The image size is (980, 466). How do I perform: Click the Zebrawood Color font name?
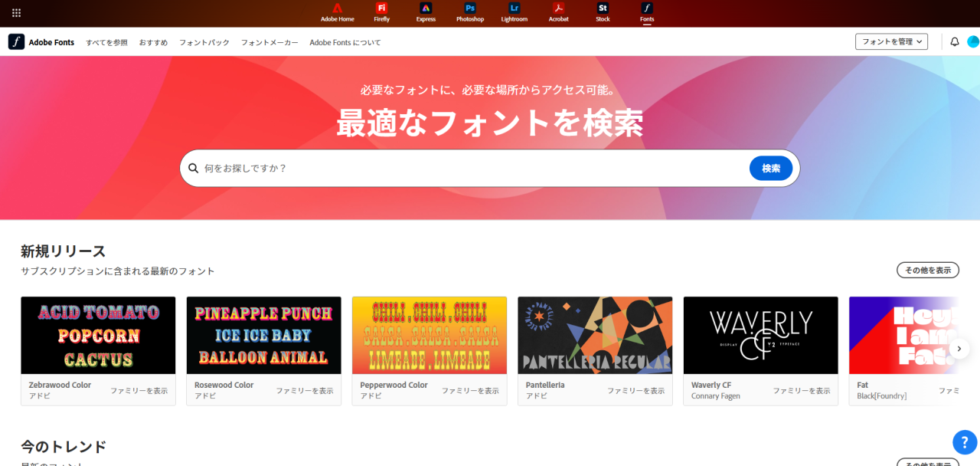[60, 385]
